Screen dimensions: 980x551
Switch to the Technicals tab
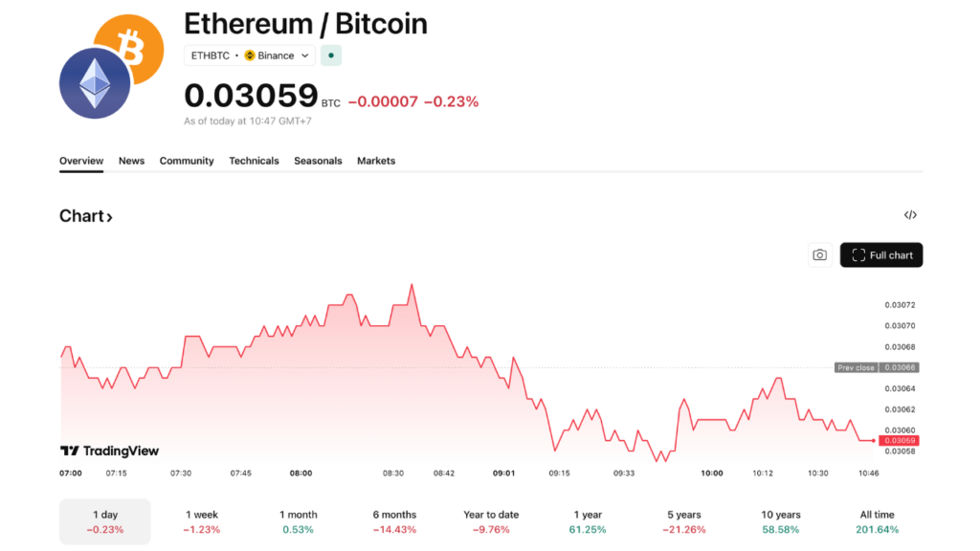tap(254, 161)
